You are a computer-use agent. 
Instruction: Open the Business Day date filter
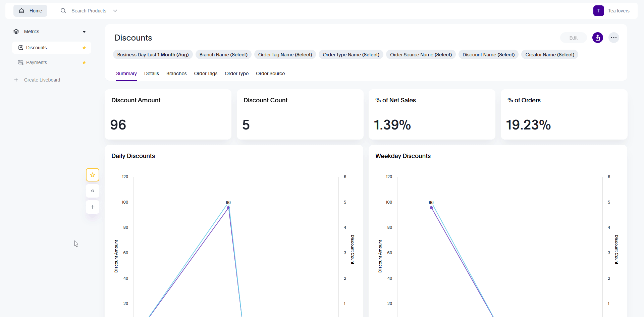[x=153, y=55]
